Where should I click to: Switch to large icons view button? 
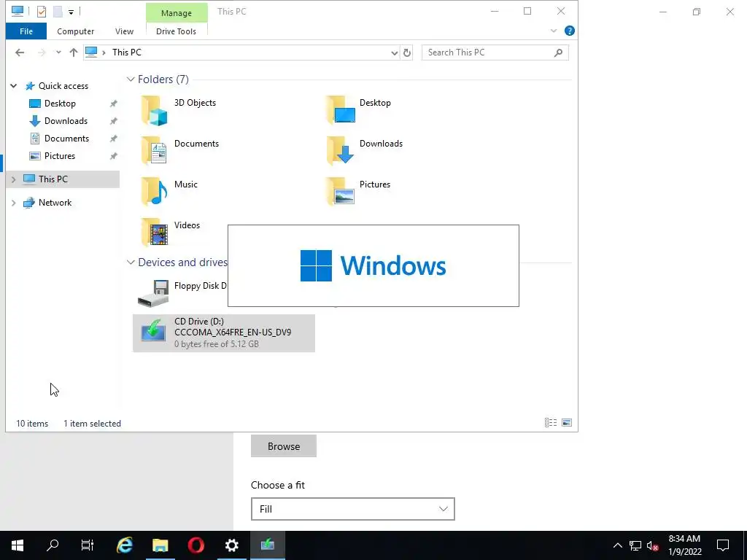click(567, 422)
